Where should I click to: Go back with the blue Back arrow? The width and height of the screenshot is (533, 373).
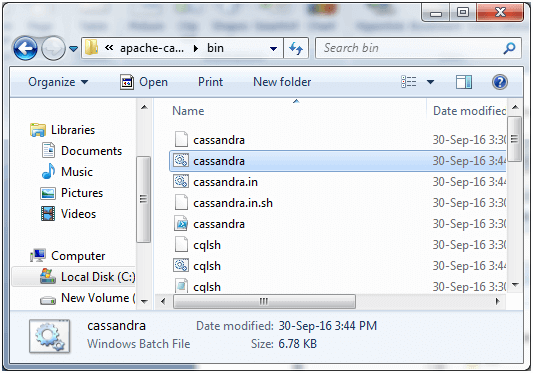click(x=25, y=48)
